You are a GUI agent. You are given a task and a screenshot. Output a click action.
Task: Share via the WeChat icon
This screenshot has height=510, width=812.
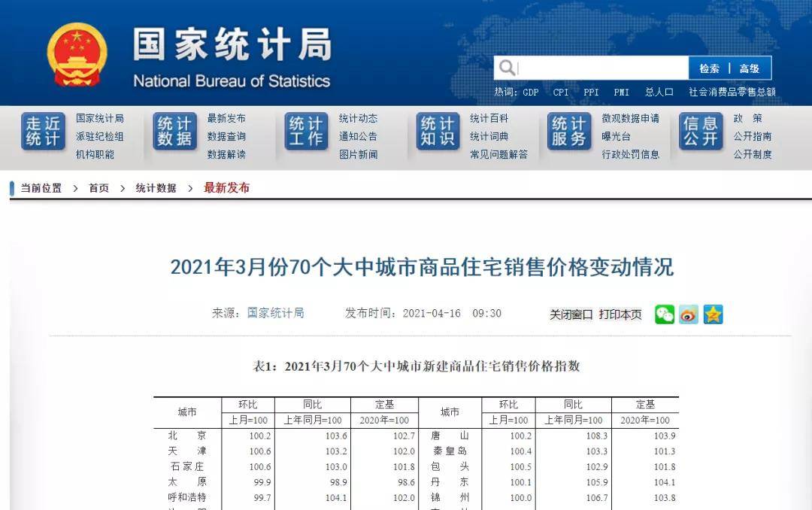pyautogui.click(x=665, y=314)
